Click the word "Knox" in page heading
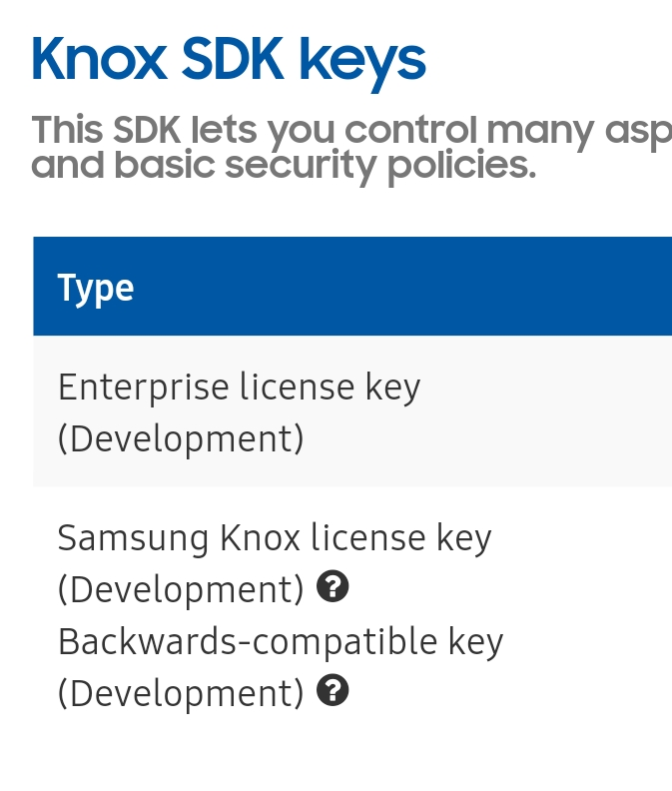Screen dimensions: 672x791 [100, 60]
